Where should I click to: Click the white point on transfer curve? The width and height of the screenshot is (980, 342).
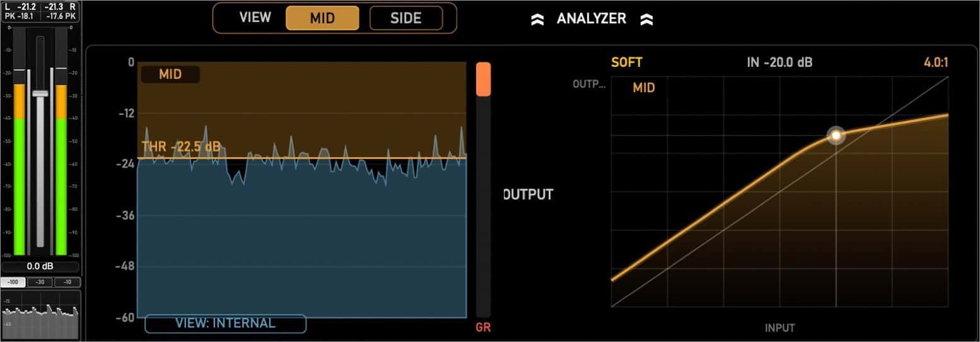[x=836, y=135]
